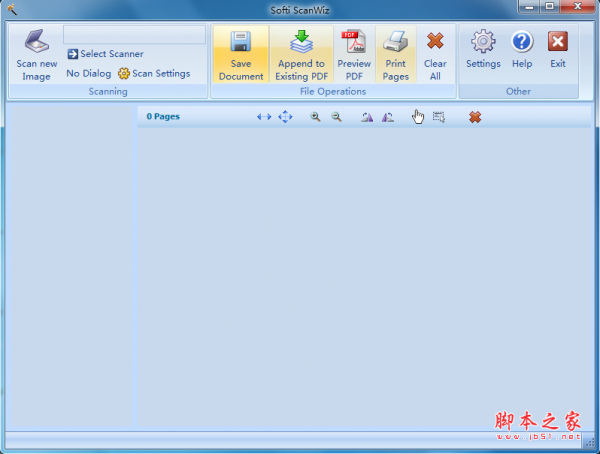Minimize the Softi ScanWiz window
This screenshot has height=454, width=600.
click(529, 7)
